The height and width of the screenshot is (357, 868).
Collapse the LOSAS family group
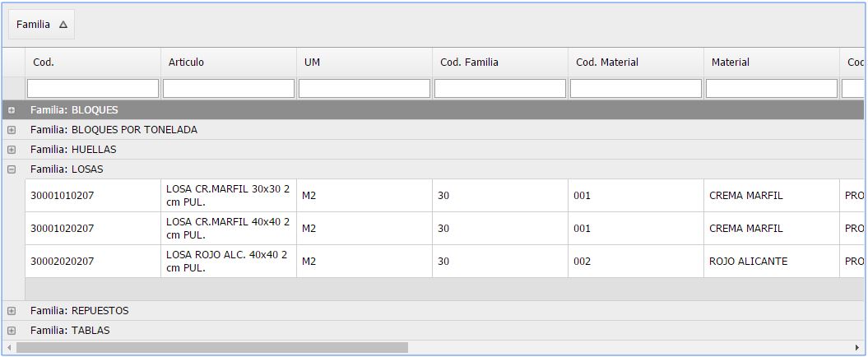(11, 170)
